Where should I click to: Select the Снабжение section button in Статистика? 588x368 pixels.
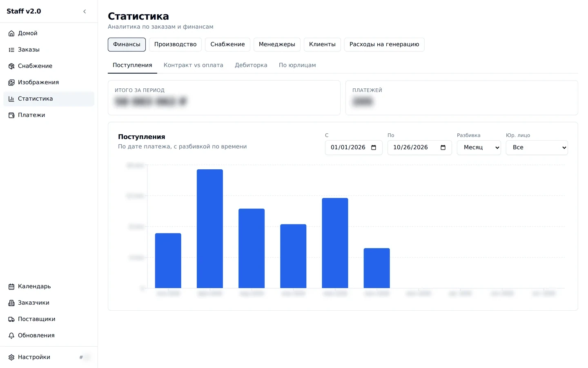[227, 45]
